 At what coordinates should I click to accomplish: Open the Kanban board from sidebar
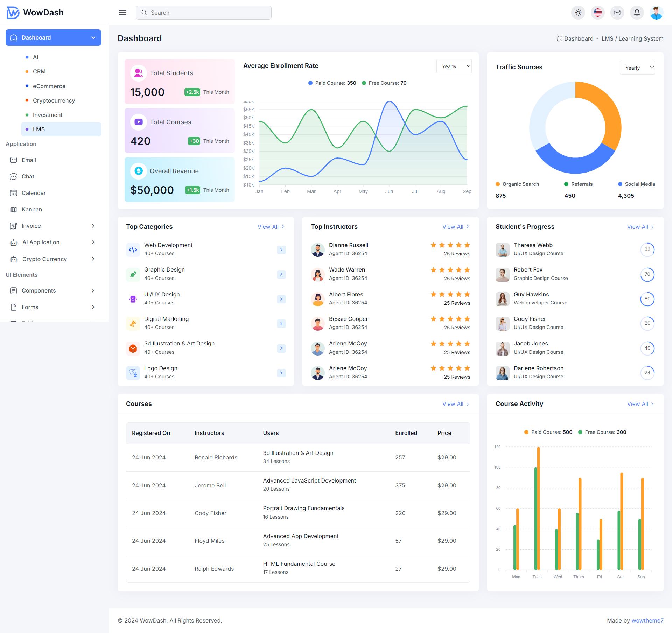(32, 209)
